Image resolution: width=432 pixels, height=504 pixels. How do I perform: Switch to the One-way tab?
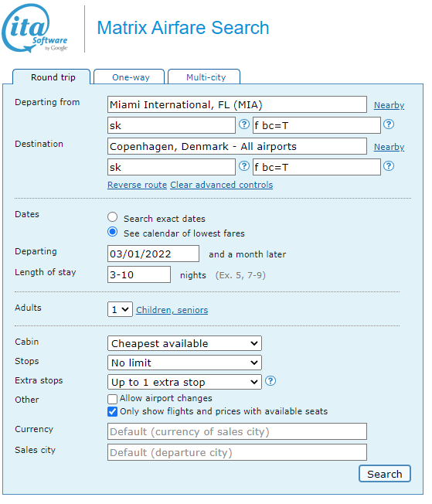tap(129, 77)
